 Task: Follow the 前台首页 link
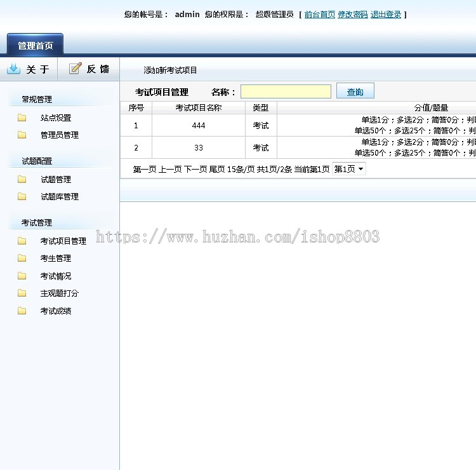coord(320,14)
